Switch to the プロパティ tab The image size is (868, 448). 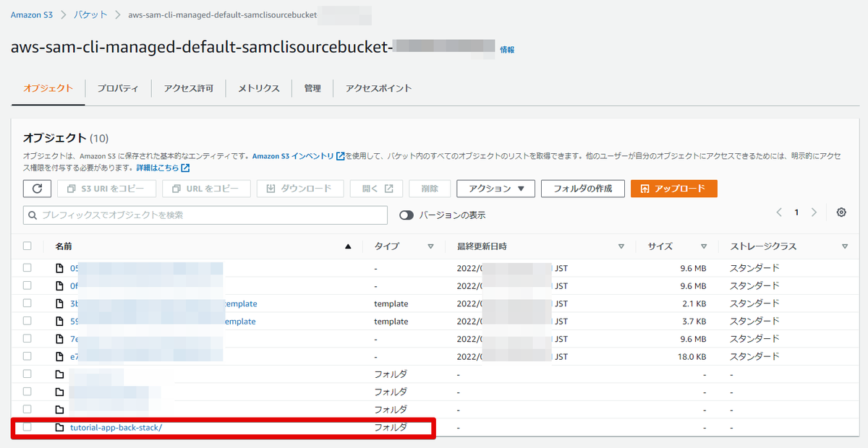coord(118,88)
